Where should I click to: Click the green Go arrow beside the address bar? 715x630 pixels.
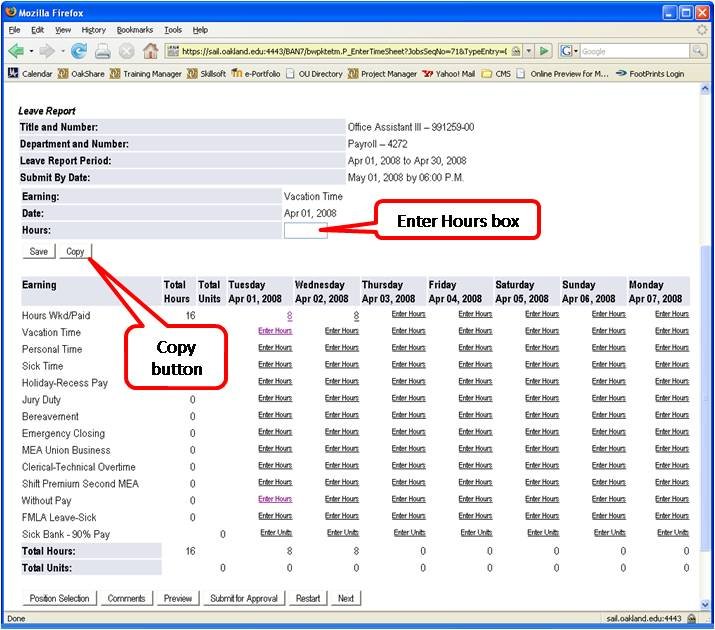[x=544, y=51]
